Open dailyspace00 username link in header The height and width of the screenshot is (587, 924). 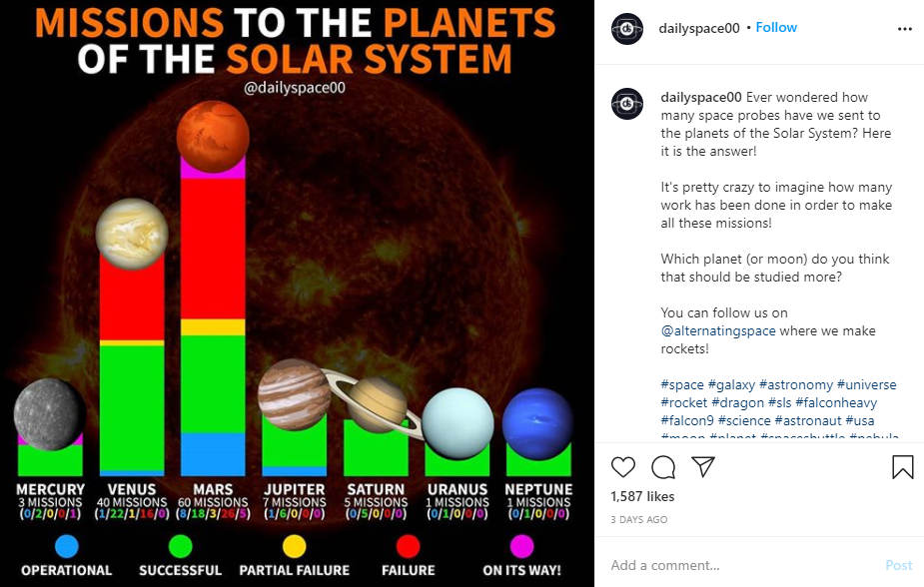click(x=699, y=28)
